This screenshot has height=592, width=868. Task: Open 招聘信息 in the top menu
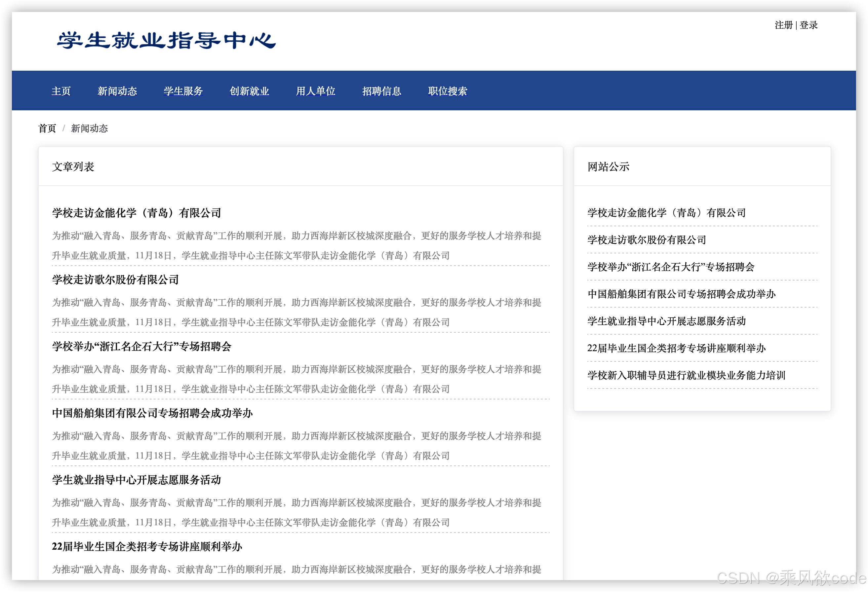(x=382, y=91)
